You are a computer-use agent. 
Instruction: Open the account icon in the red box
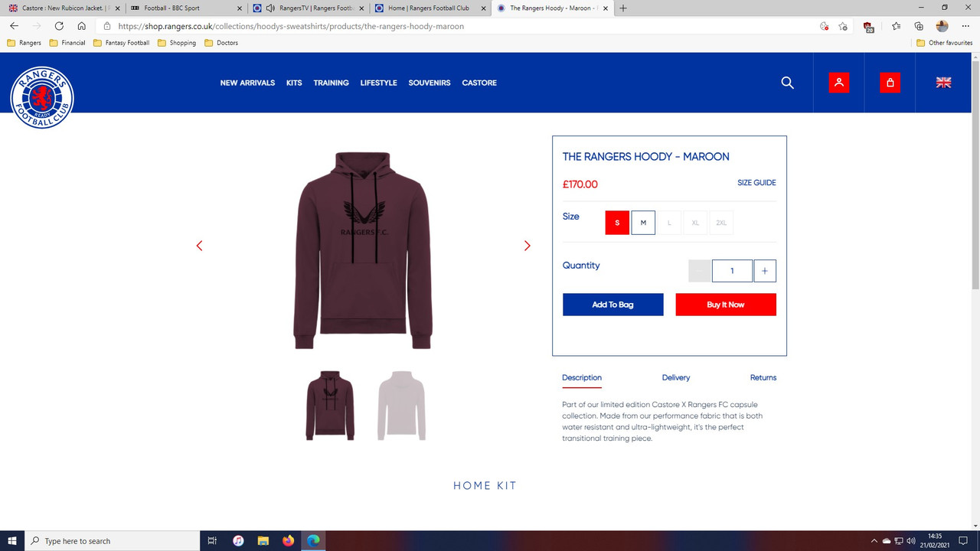point(839,82)
